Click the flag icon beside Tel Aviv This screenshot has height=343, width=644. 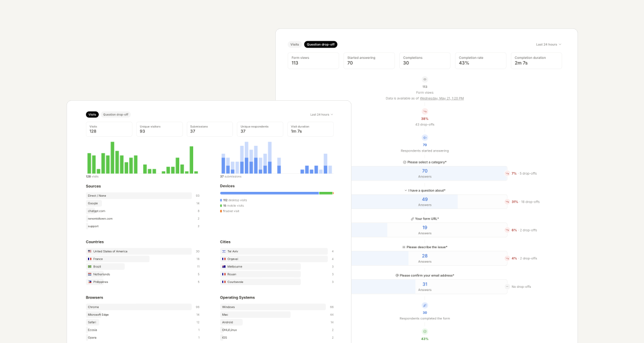[224, 251]
